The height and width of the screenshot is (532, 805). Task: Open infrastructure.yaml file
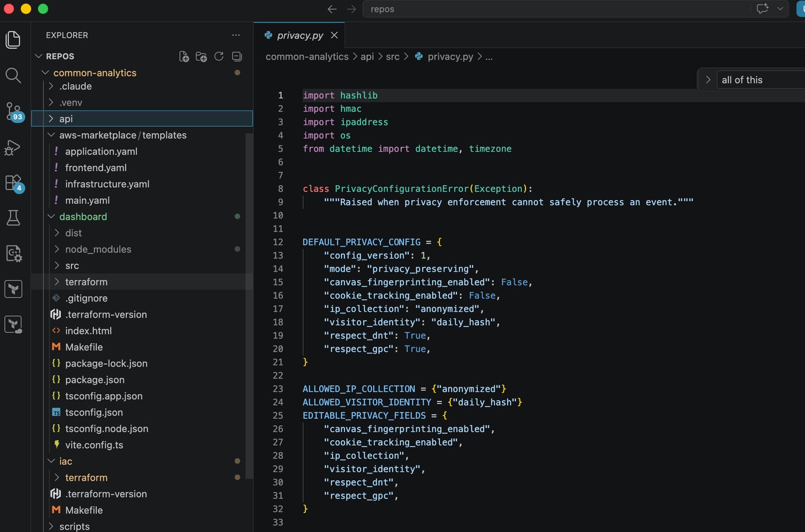pyautogui.click(x=107, y=184)
